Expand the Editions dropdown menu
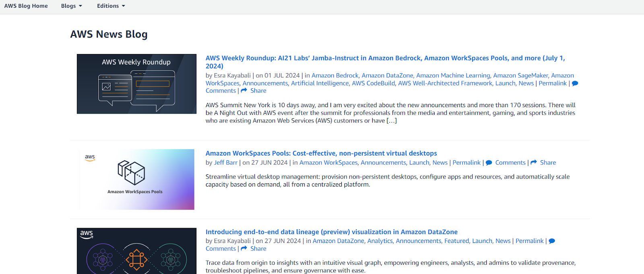Viewport: 644px width, 274px height. (111, 6)
